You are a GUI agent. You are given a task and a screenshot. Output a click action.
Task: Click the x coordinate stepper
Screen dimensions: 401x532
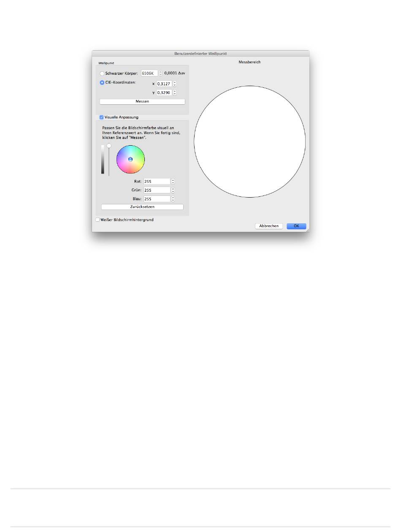coord(174,84)
